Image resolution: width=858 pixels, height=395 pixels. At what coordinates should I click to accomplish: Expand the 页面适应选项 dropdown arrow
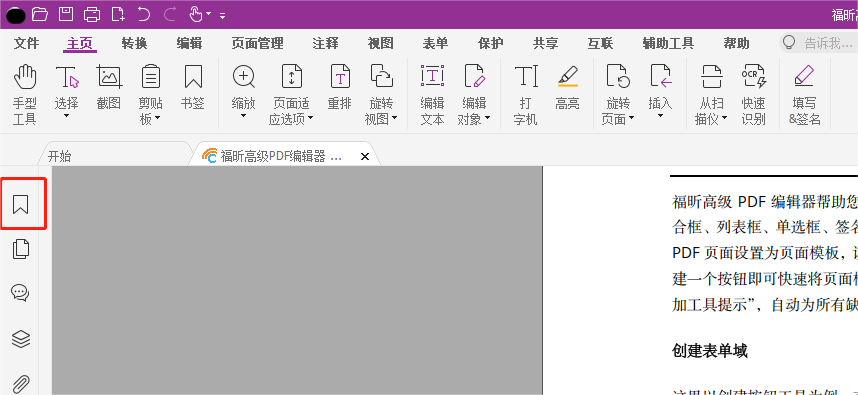point(310,119)
